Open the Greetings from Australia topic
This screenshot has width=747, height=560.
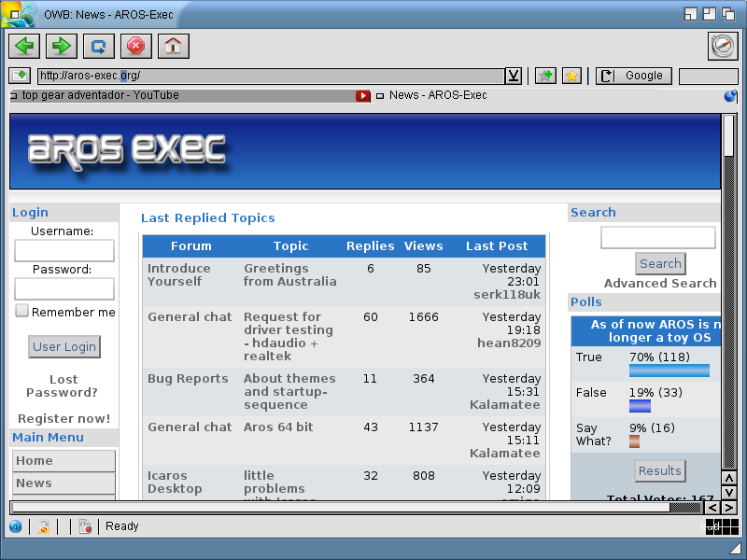coord(290,275)
